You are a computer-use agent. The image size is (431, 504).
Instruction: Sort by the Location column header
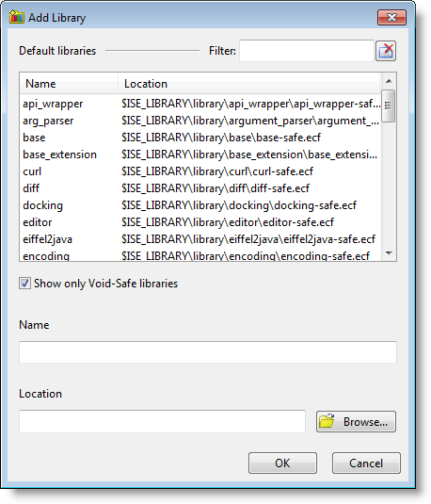point(249,84)
